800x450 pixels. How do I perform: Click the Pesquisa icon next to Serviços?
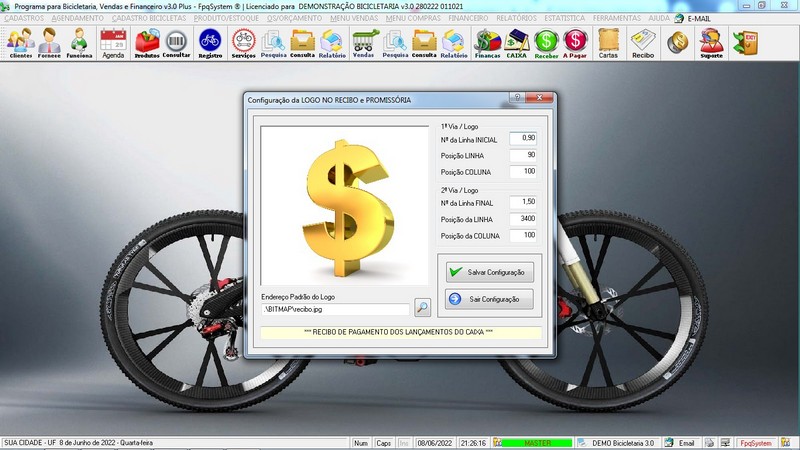tap(273, 43)
